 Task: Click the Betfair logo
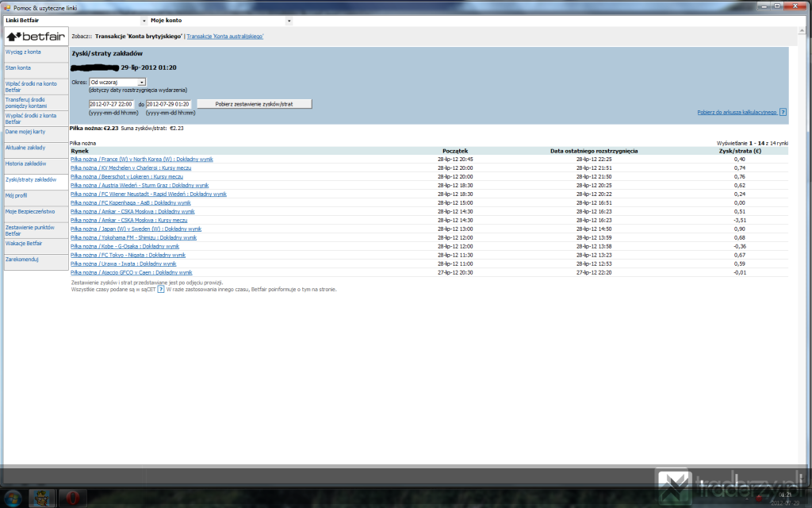pyautogui.click(x=36, y=37)
